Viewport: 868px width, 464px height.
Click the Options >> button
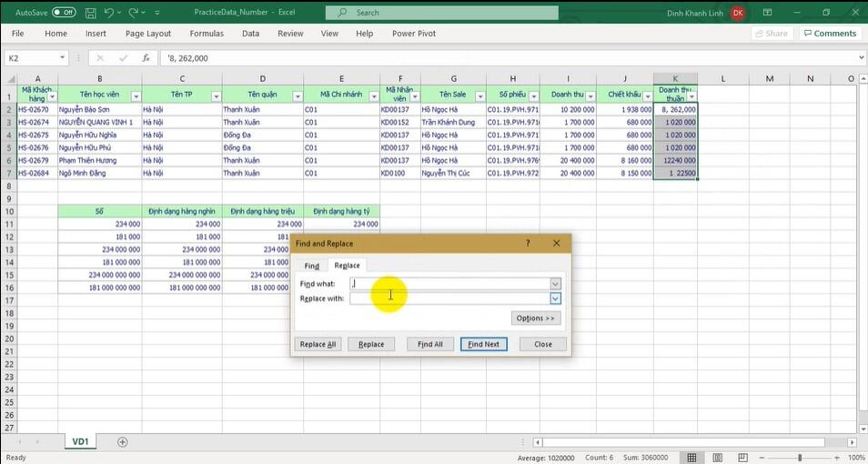[536, 318]
